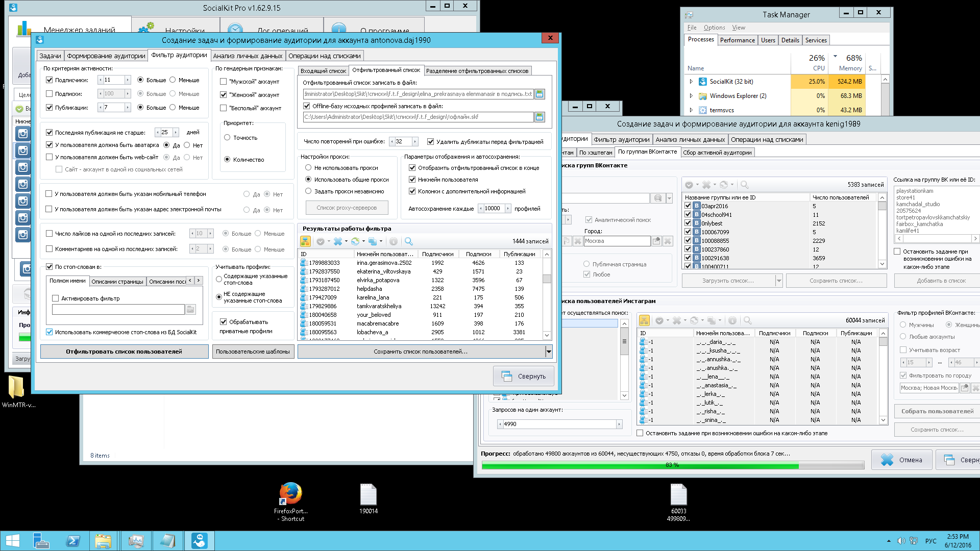Image resolution: width=980 pixels, height=551 pixels.
Task: Select 'Не использовать прокси' radio option
Action: click(308, 168)
